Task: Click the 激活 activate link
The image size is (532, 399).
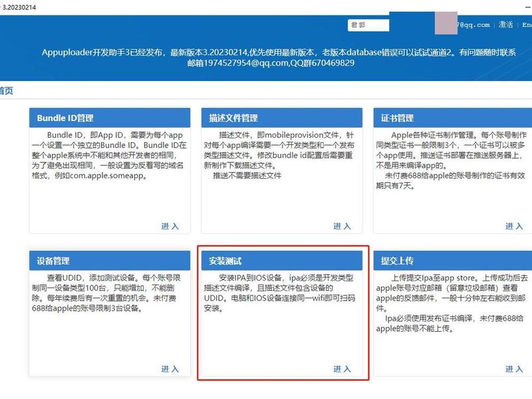Action: pyautogui.click(x=505, y=25)
